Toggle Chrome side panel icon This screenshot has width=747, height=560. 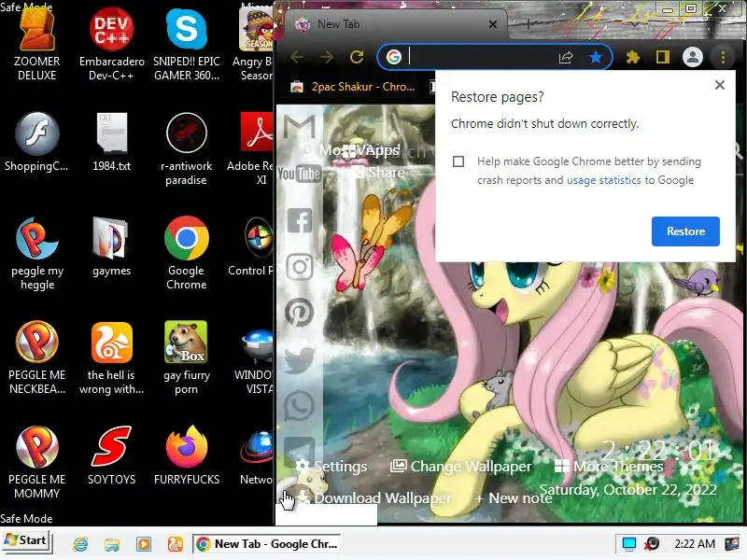click(663, 58)
